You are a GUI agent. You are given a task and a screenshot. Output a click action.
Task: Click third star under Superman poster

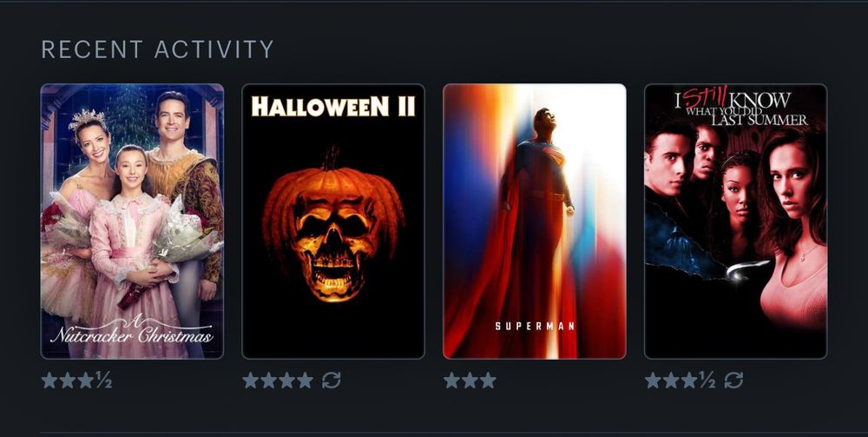(x=488, y=380)
